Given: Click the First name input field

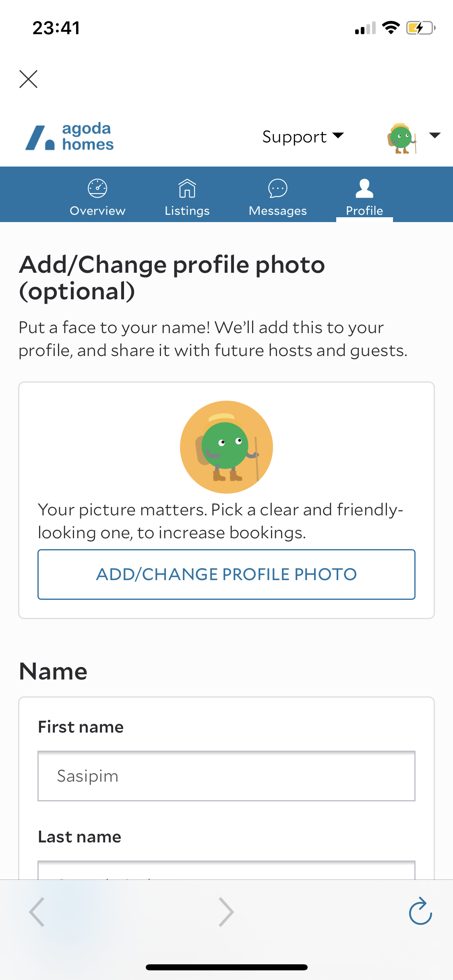Looking at the screenshot, I should [x=226, y=776].
